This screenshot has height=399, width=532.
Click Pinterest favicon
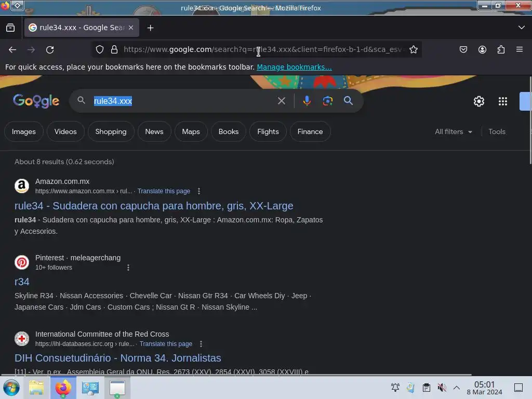(22, 262)
